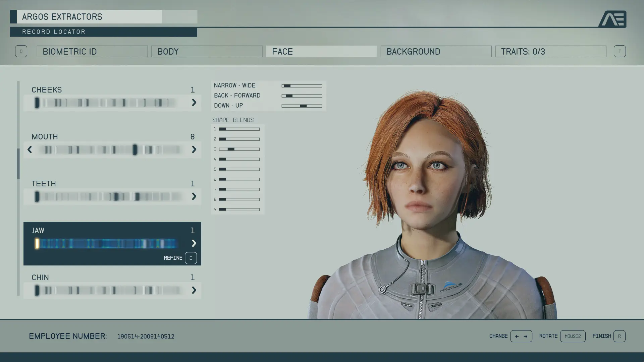Adjust the Narrow - Wide slider

click(302, 86)
